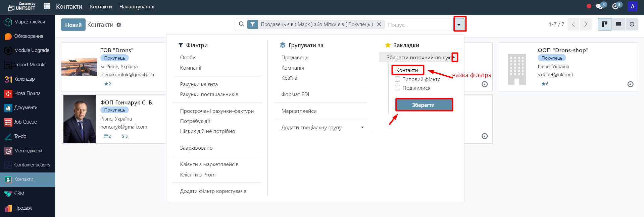Click the Зберегти button
This screenshot has height=217, width=644.
[x=424, y=105]
